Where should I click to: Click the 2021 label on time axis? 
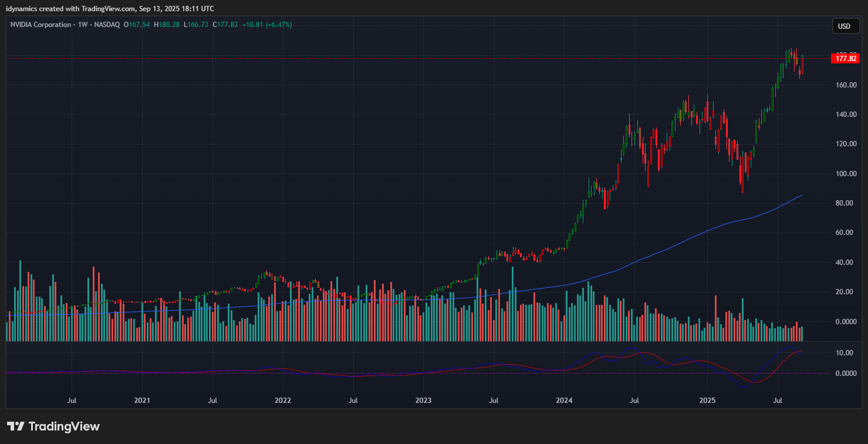142,400
